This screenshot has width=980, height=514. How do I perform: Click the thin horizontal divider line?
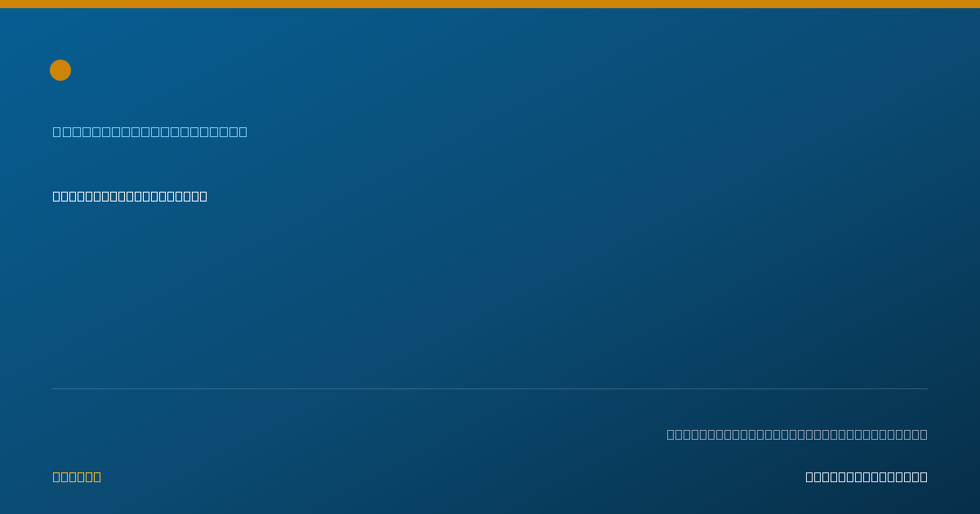tap(490, 388)
